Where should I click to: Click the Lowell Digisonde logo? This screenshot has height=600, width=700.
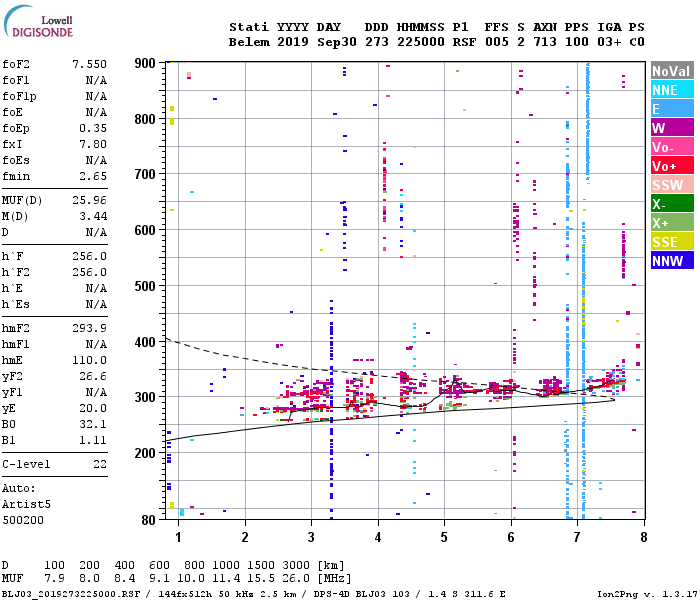(x=38, y=22)
